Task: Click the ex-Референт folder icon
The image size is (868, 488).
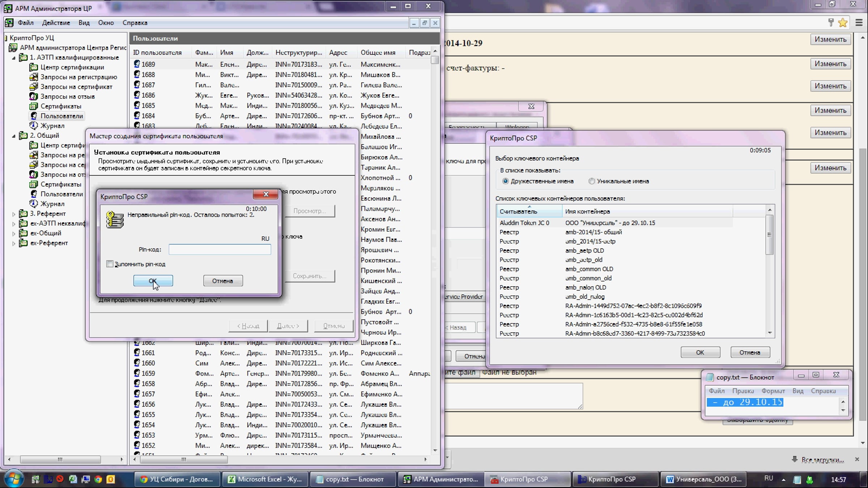Action: coord(24,243)
